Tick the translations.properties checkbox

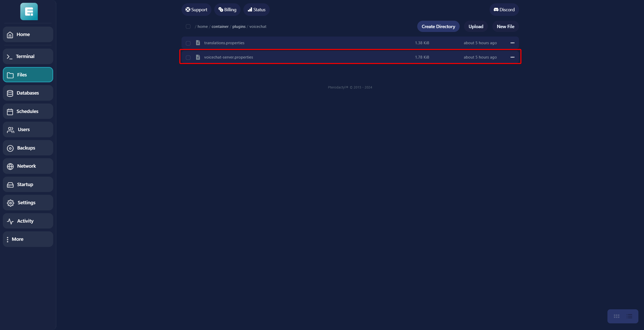point(188,43)
